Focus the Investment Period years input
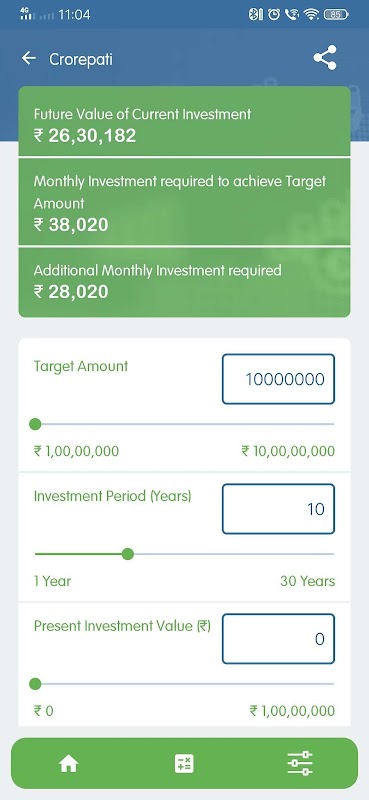 click(x=278, y=509)
